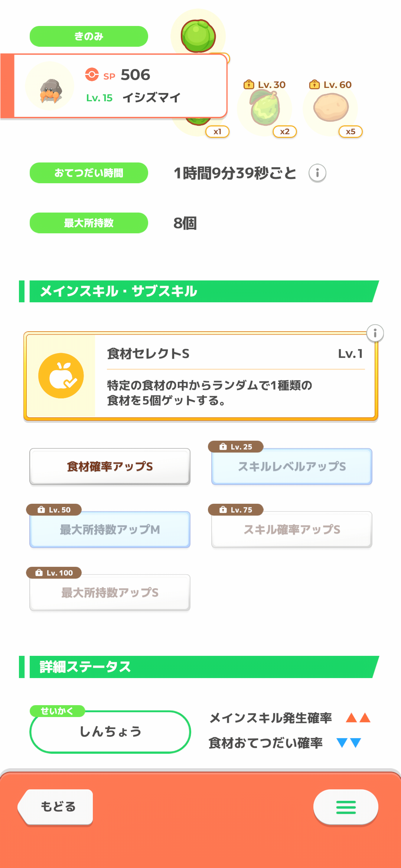Tap locked 最大所持数アップS sub skill
Screen dimensions: 401x868
point(110,592)
